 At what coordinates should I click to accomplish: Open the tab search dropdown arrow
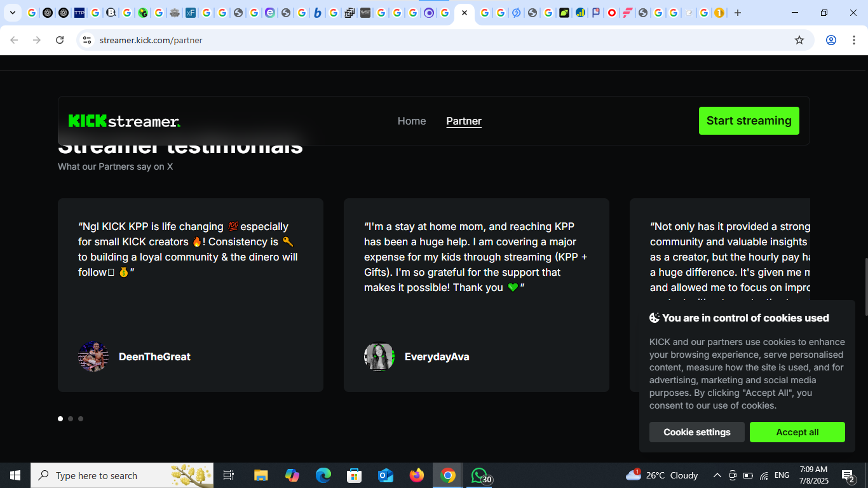(13, 13)
